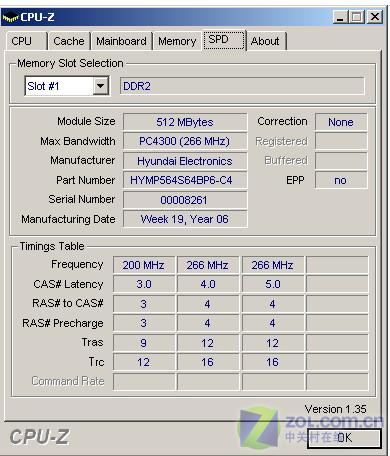This screenshot has width=390, height=456.
Task: Open the About tab
Action: (x=266, y=41)
